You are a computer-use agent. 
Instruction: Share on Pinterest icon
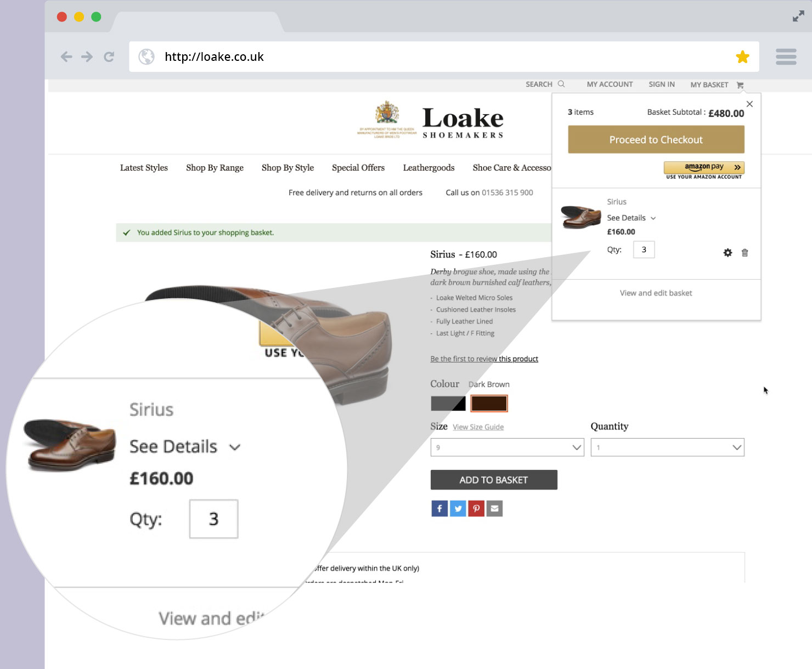click(x=476, y=508)
